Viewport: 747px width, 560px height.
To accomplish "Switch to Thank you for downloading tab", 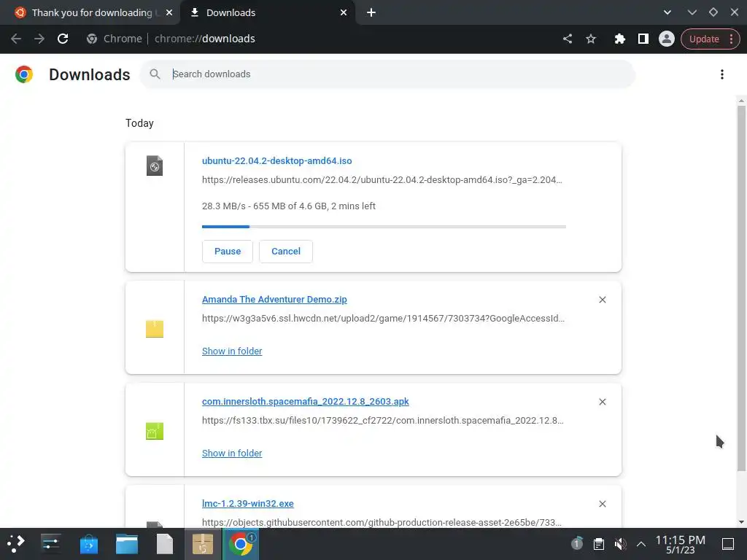I will (x=90, y=12).
